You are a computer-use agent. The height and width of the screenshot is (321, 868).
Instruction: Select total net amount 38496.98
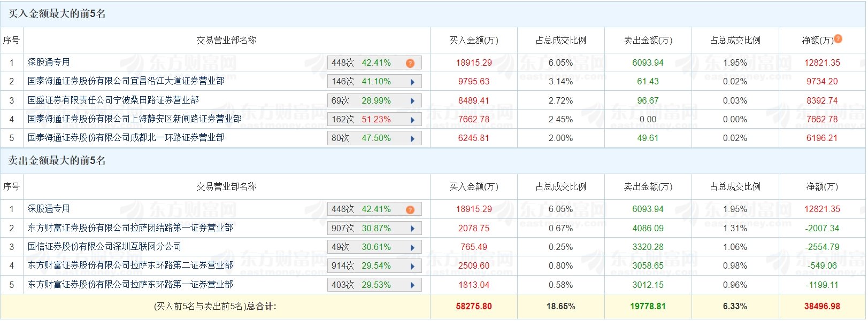tap(822, 307)
